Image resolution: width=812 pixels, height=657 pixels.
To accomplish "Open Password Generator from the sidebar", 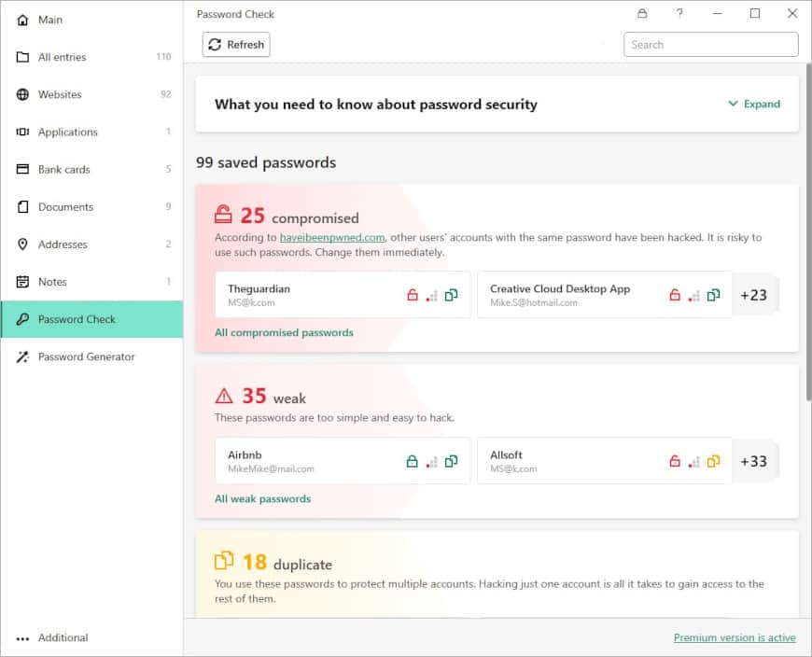I will pyautogui.click(x=86, y=356).
